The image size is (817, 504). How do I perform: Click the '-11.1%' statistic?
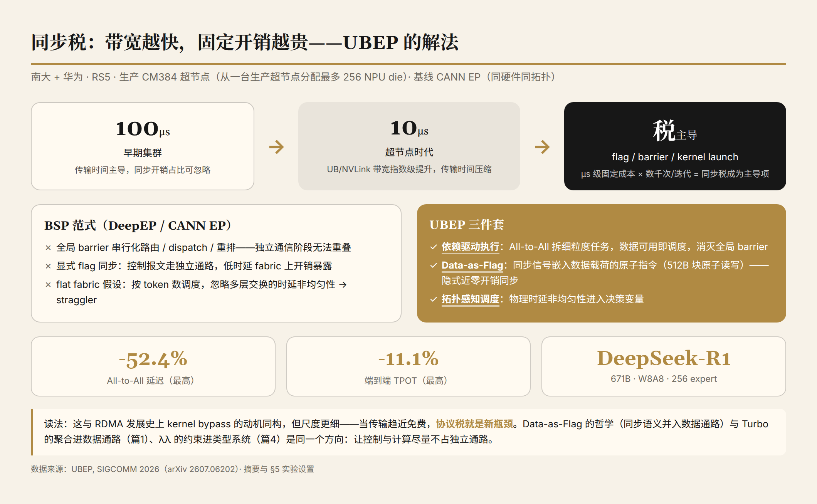pyautogui.click(x=408, y=359)
